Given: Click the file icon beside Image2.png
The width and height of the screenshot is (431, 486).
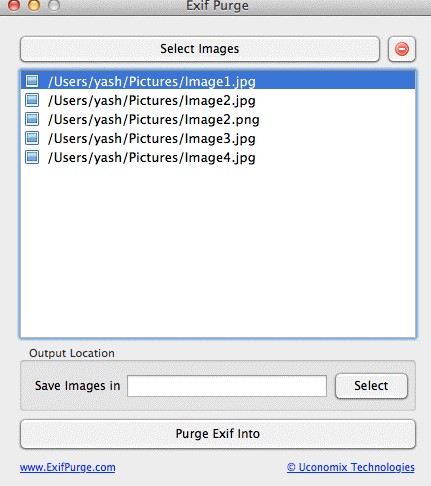Looking at the screenshot, I should point(32,119).
